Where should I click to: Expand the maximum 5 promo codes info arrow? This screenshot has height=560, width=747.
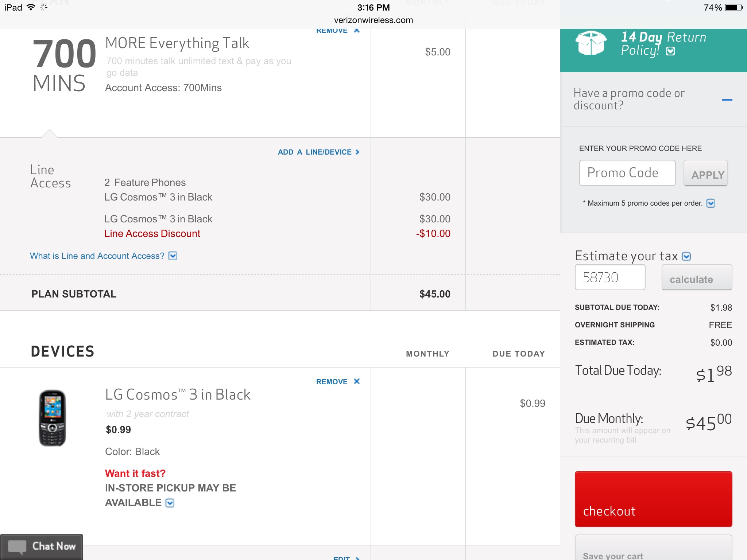[x=711, y=203]
